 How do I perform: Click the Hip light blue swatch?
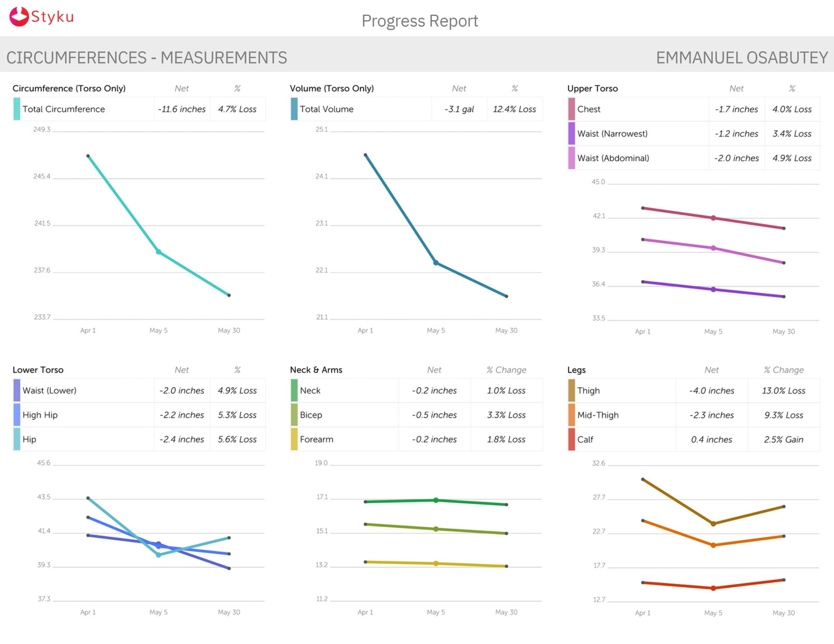(17, 440)
